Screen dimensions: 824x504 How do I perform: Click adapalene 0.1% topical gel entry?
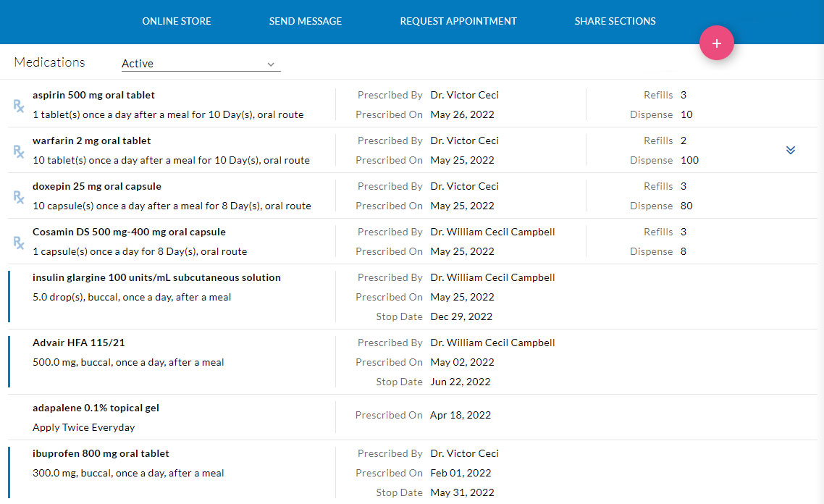[x=96, y=408]
